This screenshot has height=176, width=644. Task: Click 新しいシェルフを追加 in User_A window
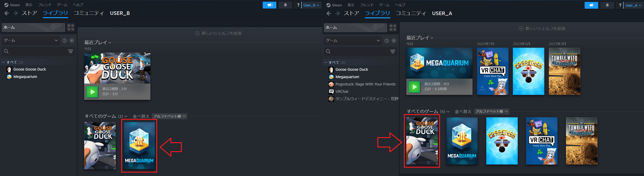coord(542,28)
